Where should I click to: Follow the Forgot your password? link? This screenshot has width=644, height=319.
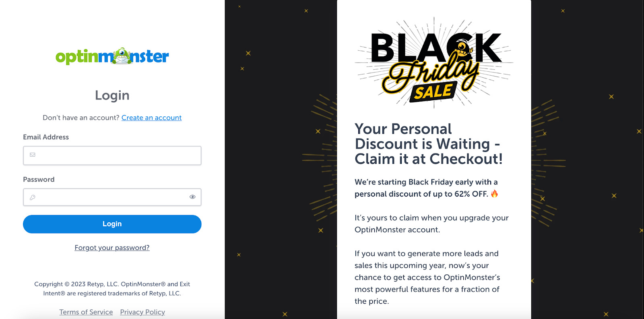(112, 248)
